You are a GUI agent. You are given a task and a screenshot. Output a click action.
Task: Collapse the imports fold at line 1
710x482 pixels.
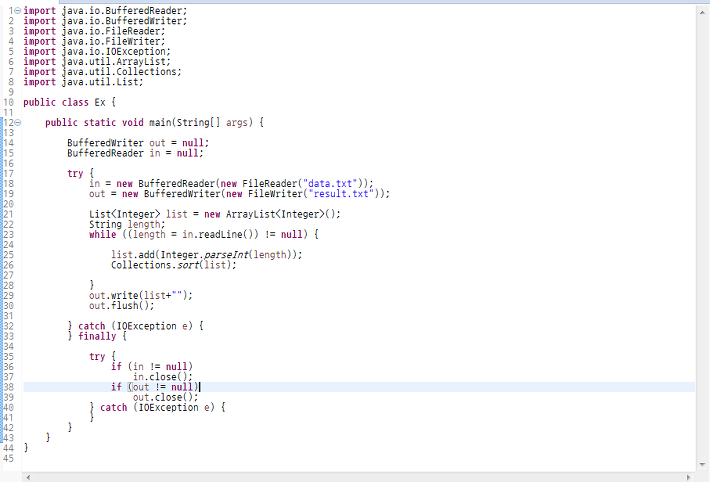point(17,10)
